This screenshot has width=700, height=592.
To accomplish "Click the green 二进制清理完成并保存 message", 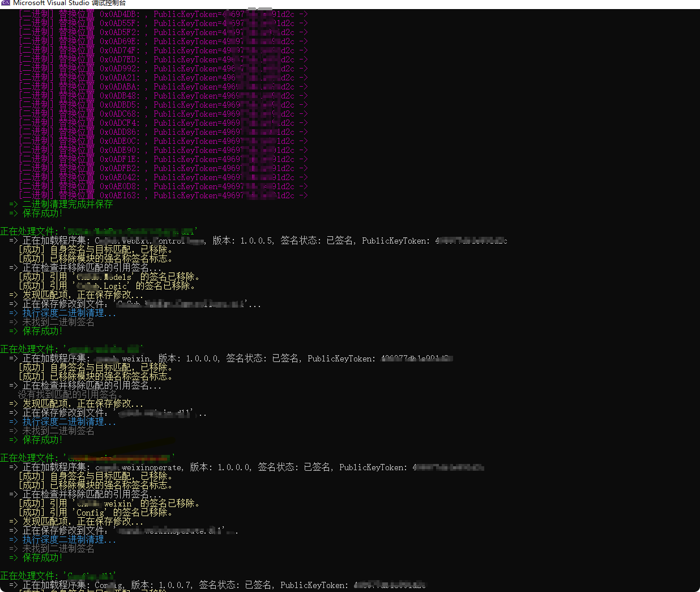I will (67, 205).
